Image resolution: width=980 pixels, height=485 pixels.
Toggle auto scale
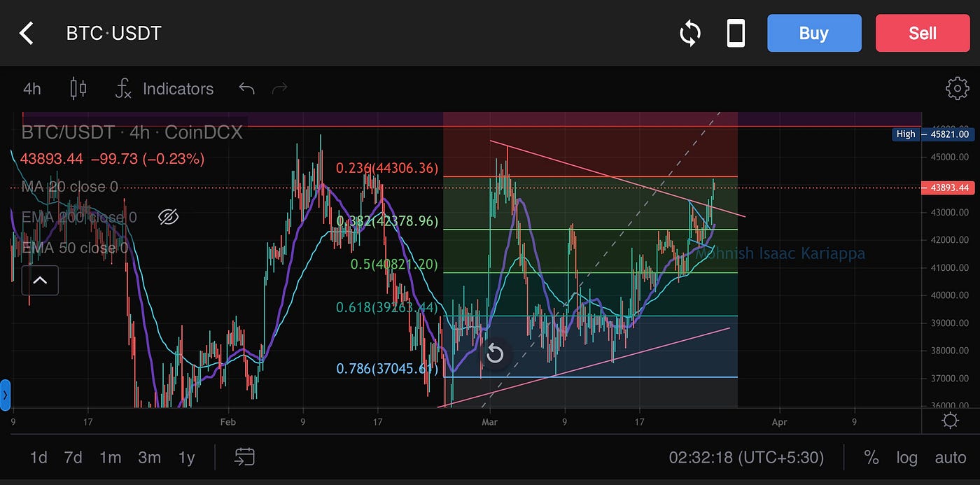pos(951,458)
